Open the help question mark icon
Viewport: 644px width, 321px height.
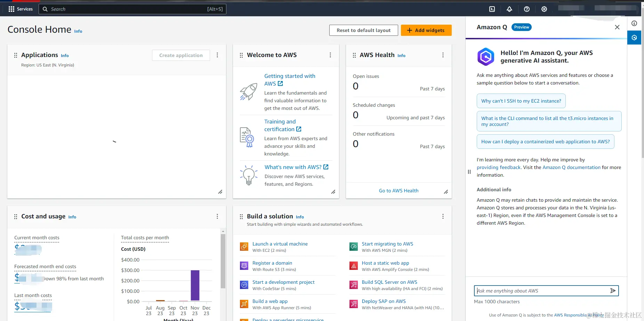point(527,9)
